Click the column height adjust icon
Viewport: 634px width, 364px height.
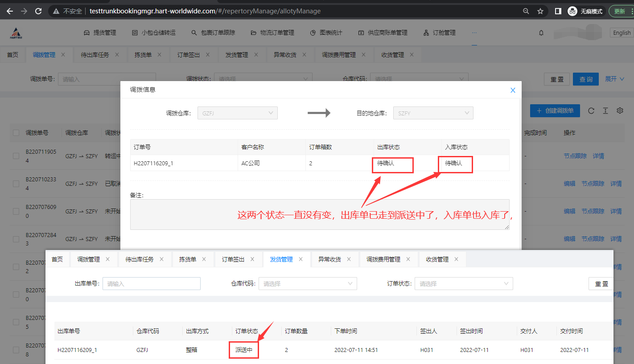click(605, 110)
